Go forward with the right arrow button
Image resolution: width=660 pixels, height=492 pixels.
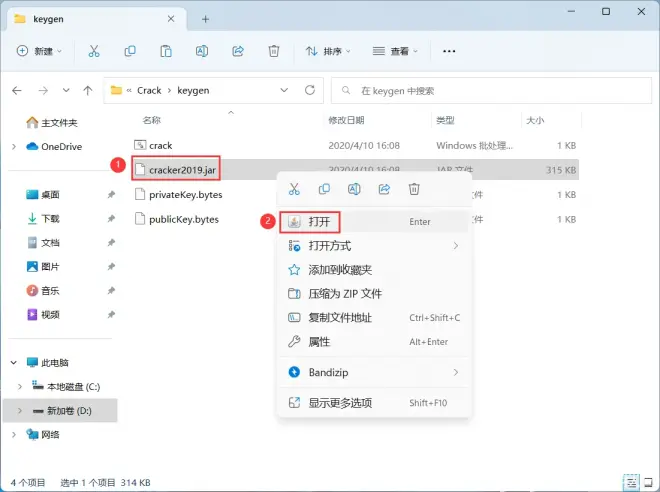[x=43, y=90]
